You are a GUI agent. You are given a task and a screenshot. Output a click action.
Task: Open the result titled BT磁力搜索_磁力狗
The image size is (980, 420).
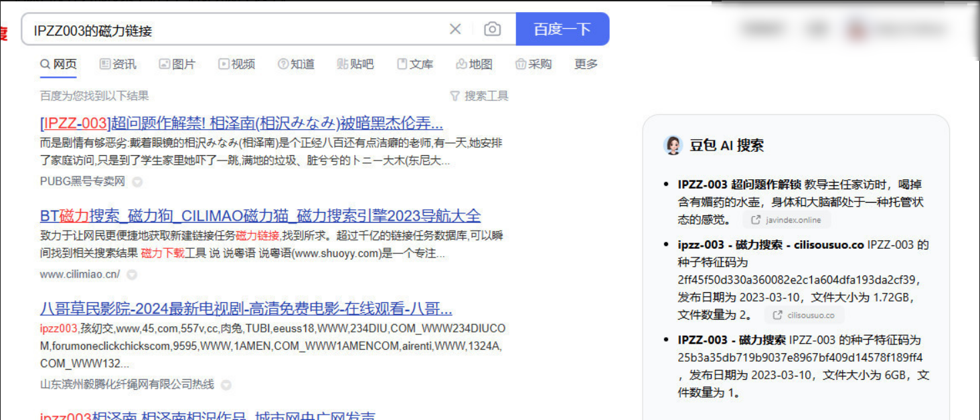pos(260,216)
